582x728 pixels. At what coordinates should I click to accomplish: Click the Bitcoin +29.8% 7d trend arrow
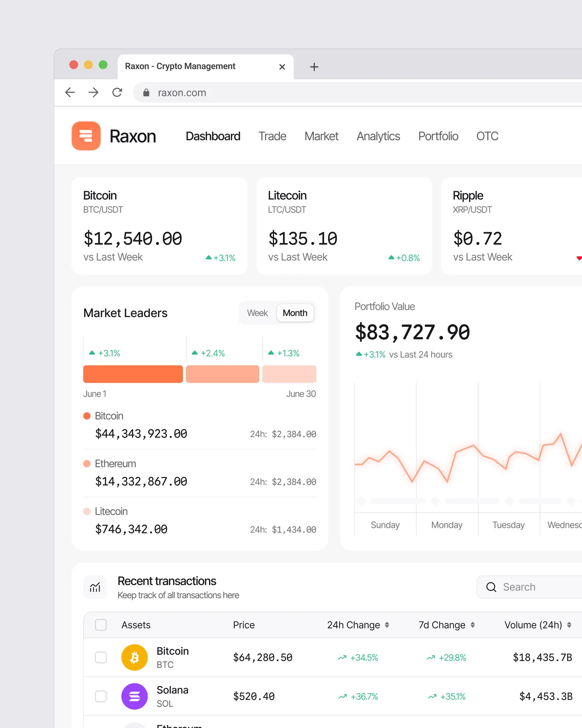pyautogui.click(x=431, y=658)
